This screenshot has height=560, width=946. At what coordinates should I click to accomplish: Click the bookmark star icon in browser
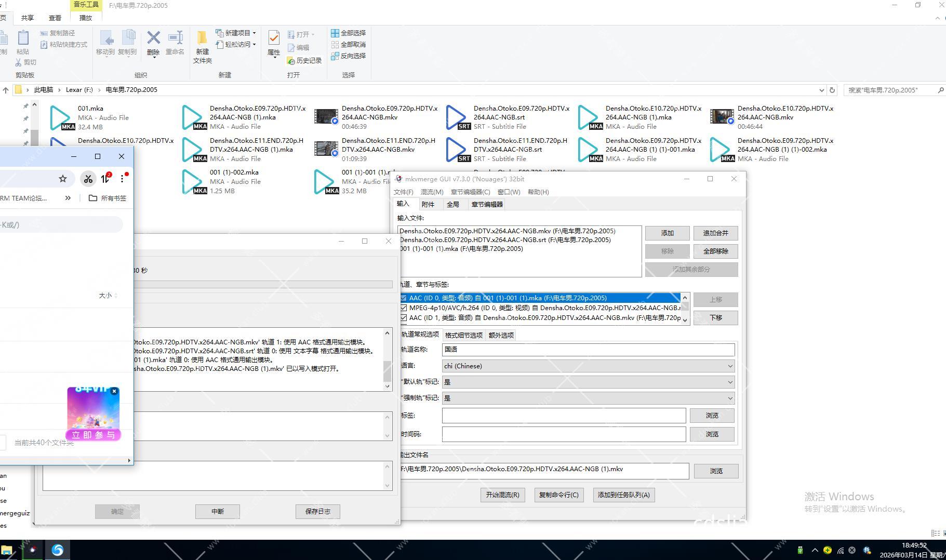63,179
